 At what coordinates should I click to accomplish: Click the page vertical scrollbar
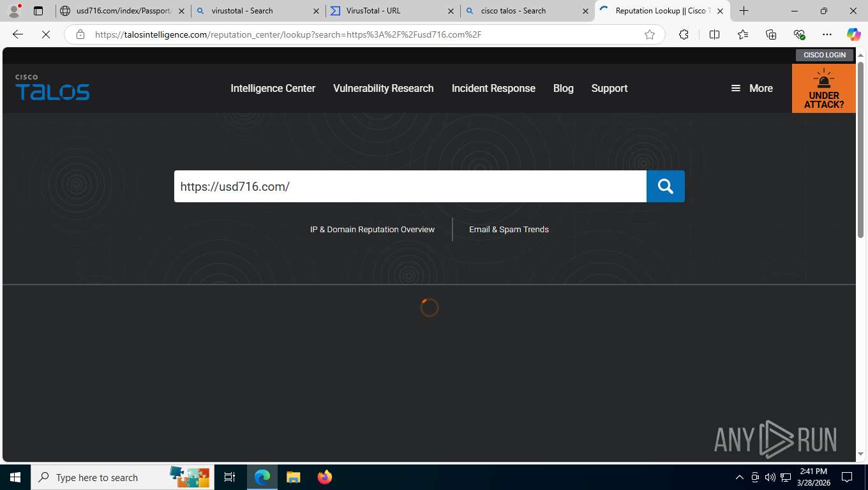tap(860, 150)
